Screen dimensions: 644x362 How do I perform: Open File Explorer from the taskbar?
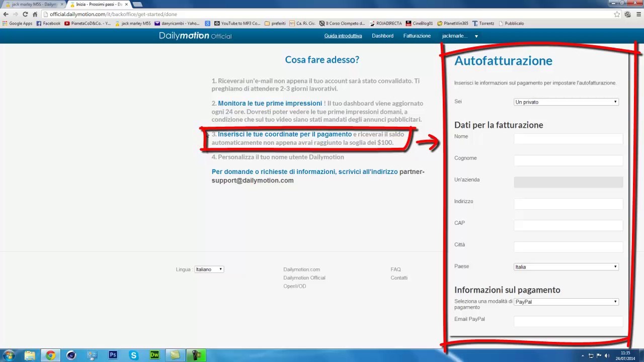tap(30, 355)
